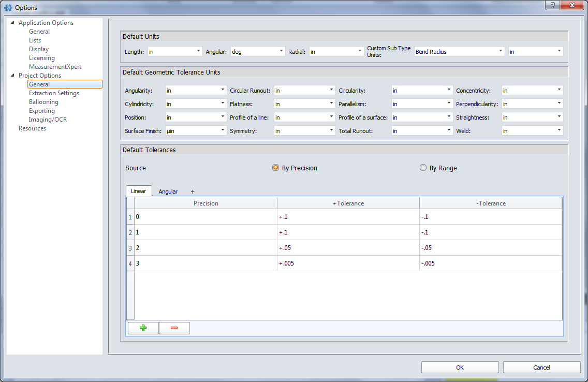This screenshot has width=588, height=382.
Task: Collapse the Project Options tree node
Action: tap(12, 76)
